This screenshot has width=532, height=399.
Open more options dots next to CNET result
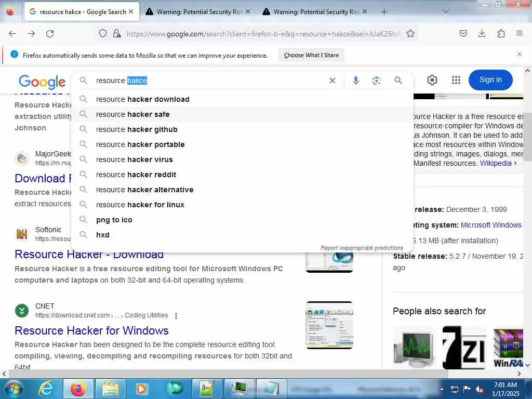pyautogui.click(x=176, y=315)
